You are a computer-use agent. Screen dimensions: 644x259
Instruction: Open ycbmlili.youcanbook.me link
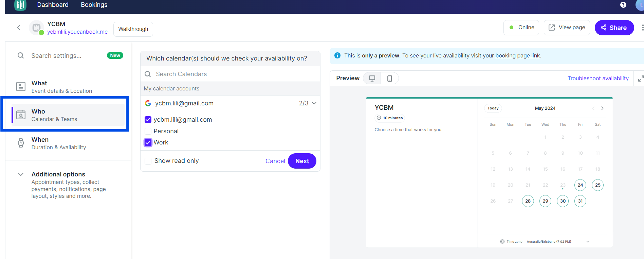(77, 32)
